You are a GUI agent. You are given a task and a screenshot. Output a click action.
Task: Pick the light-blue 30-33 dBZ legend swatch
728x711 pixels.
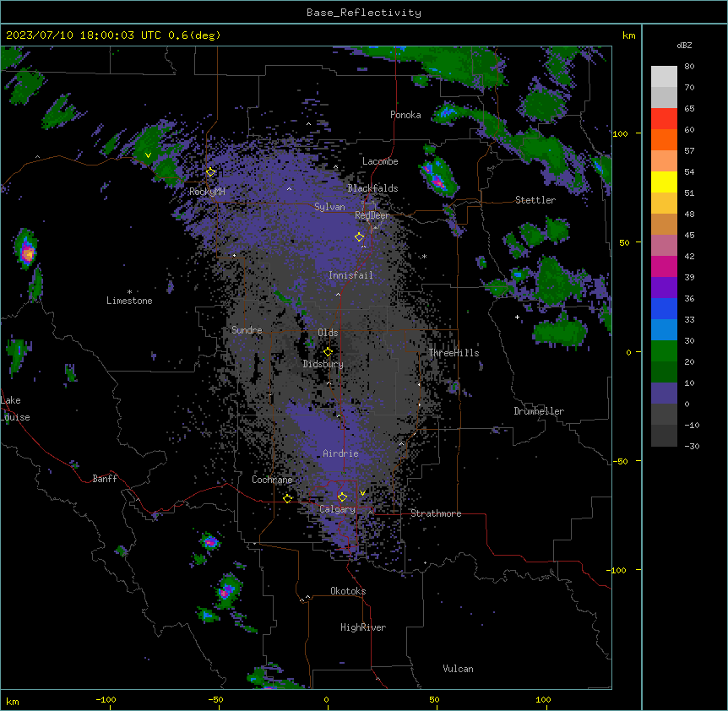[664, 329]
